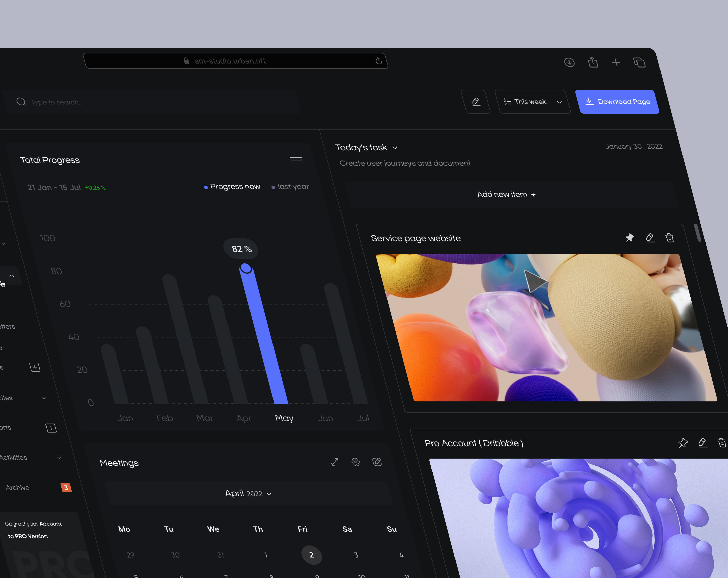Toggle Progress now legend item
This screenshot has height=578, width=728.
(232, 187)
